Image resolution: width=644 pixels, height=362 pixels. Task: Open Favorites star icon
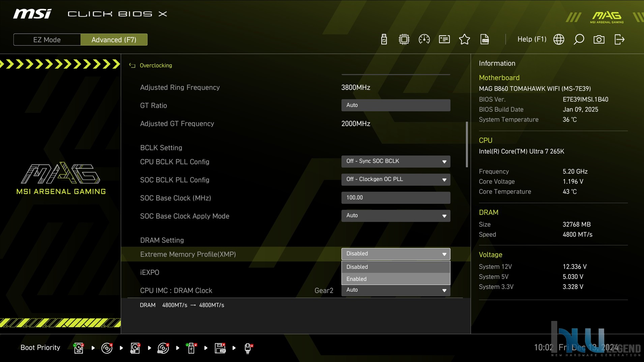(464, 39)
